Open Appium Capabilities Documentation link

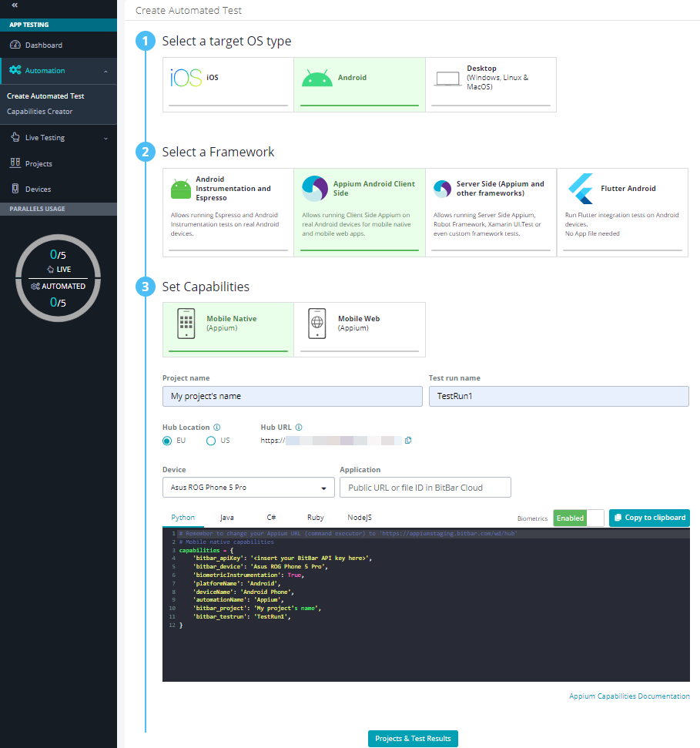coord(629,696)
